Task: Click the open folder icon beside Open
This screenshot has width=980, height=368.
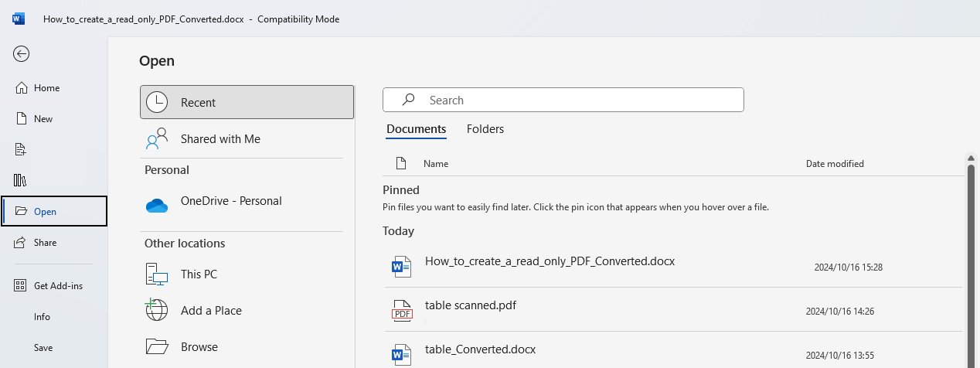Action: [x=22, y=211]
